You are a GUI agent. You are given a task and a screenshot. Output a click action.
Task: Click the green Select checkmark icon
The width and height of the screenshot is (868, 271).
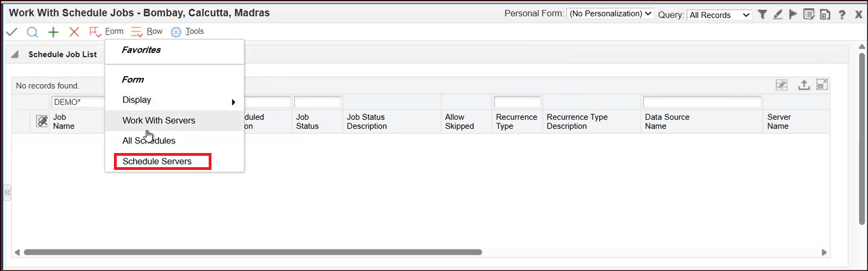click(11, 32)
